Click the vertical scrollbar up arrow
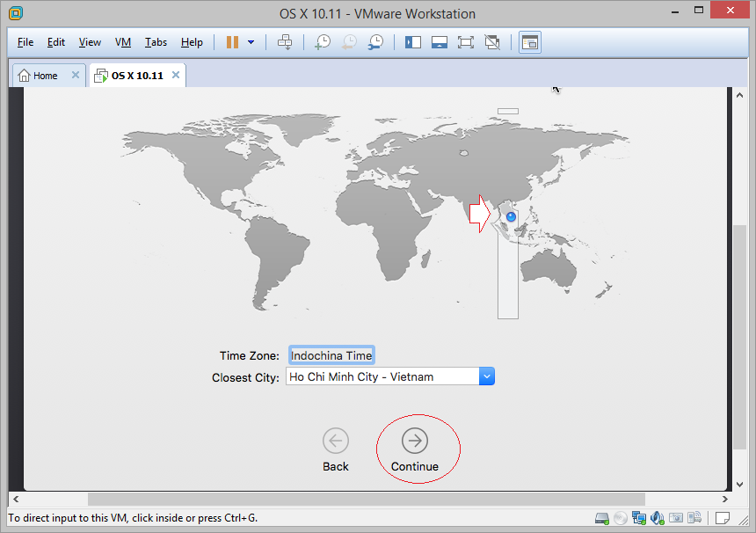756x533 pixels. 739,95
